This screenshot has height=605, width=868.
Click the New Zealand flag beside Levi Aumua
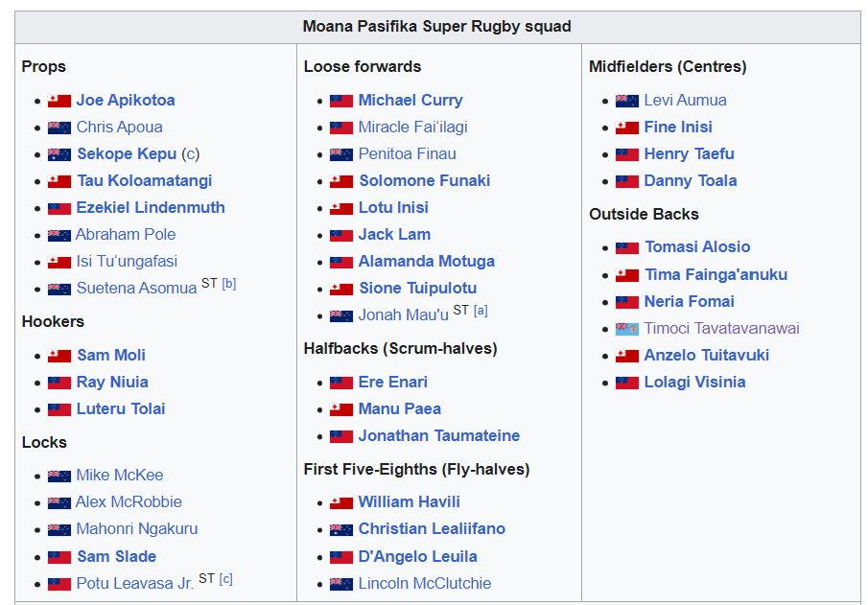[x=626, y=101]
